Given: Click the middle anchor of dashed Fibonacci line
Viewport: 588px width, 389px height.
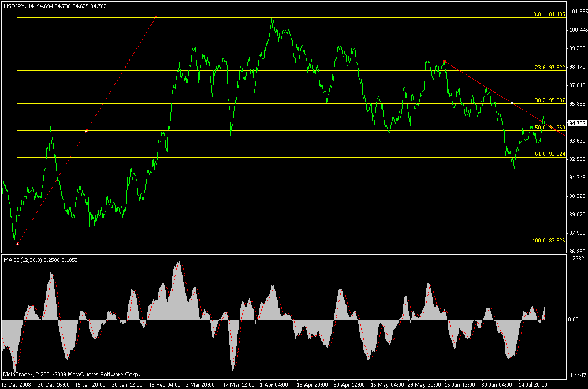Looking at the screenshot, I should point(86,131).
